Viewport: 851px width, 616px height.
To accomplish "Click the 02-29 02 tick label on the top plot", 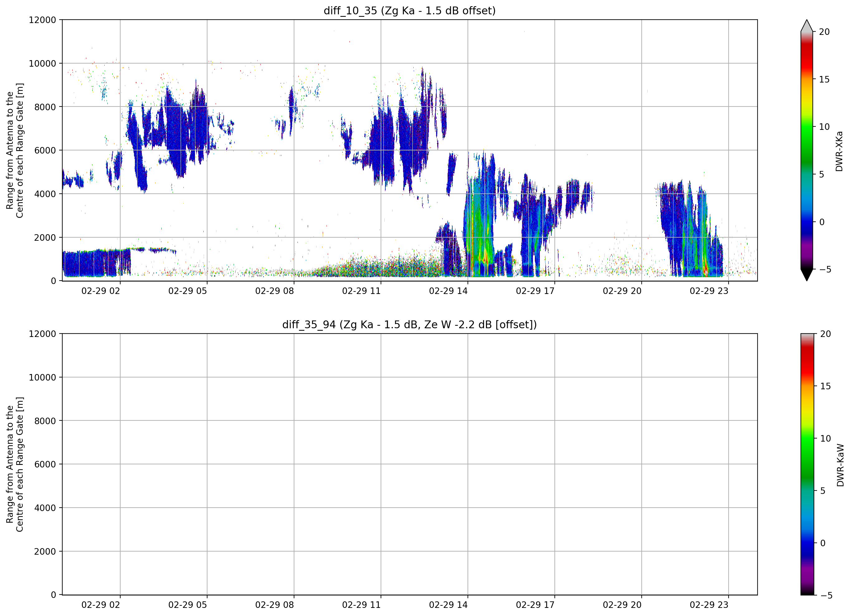I will click(101, 291).
